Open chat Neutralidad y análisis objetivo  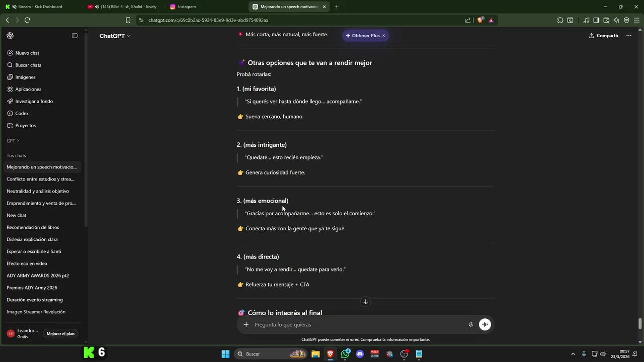pos(42,191)
